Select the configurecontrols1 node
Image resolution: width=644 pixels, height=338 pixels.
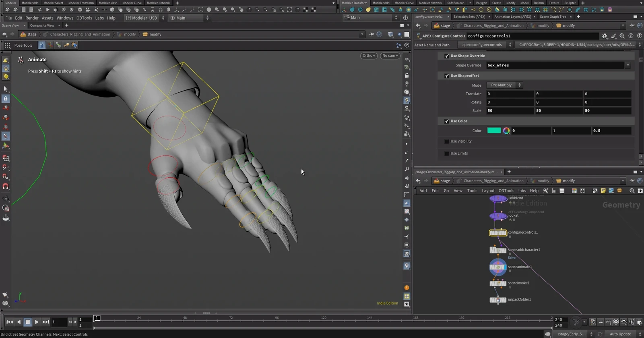498,232
